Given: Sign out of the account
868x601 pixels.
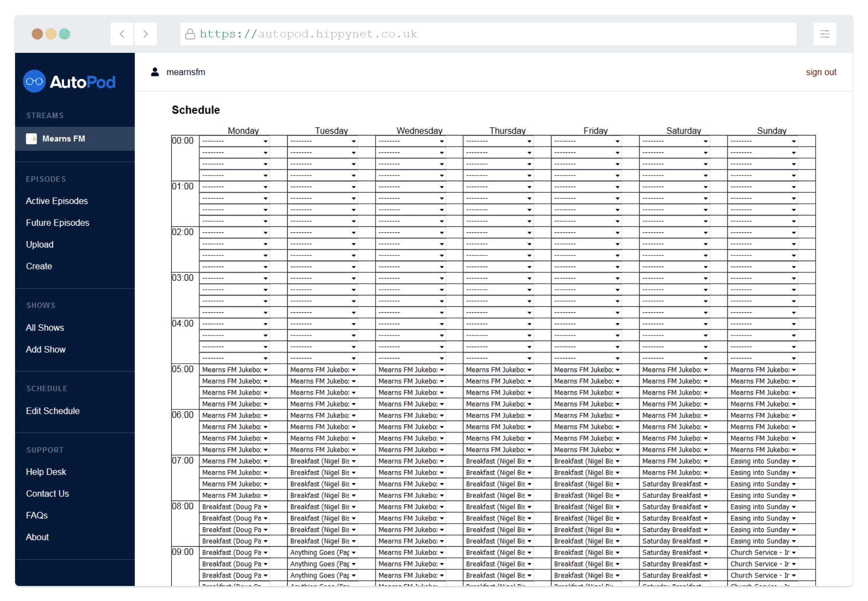Looking at the screenshot, I should coord(821,72).
